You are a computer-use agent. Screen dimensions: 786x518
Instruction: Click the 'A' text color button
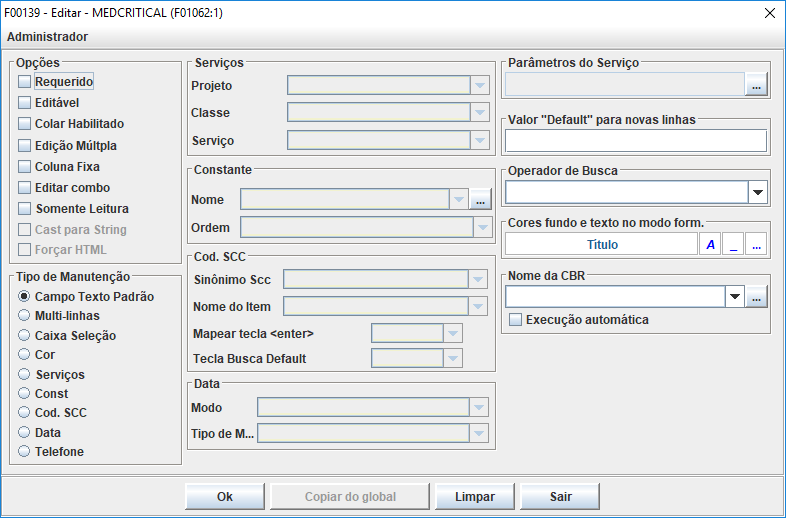click(711, 244)
